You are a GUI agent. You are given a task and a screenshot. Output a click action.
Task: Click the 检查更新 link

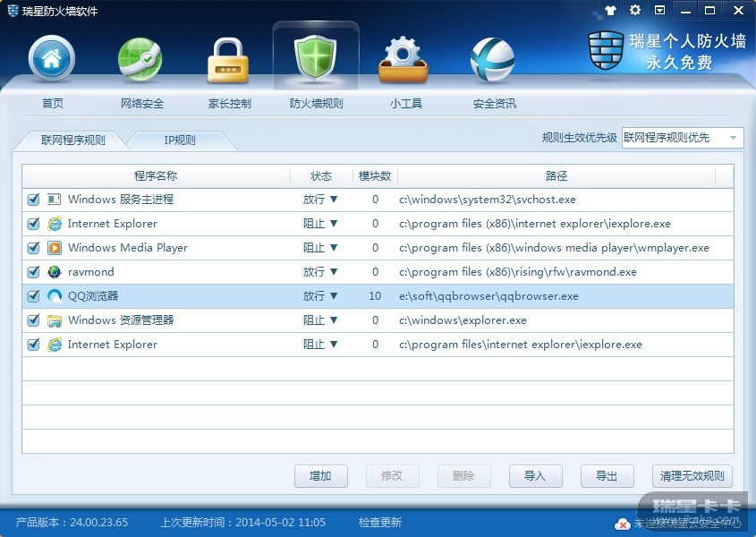point(380,522)
